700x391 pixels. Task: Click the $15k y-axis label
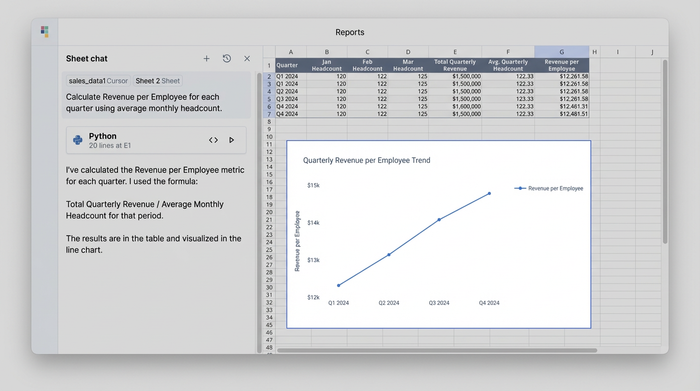coord(313,185)
